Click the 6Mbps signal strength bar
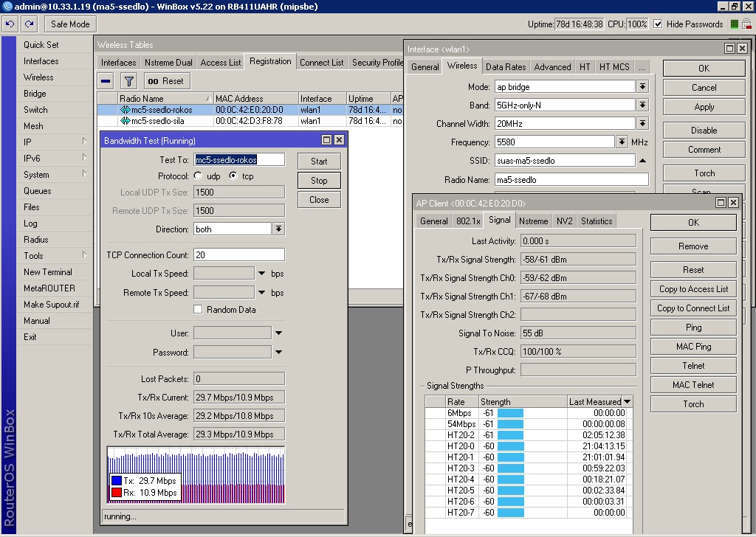Screen dimensions: 756x537 pyautogui.click(x=510, y=413)
